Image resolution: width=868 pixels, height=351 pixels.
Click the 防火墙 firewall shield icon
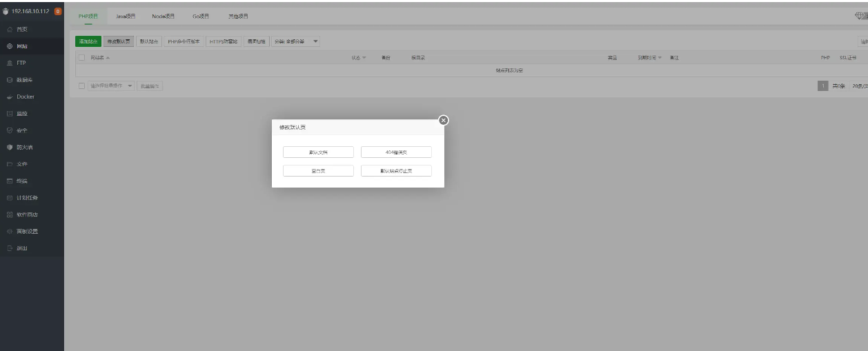(x=10, y=148)
